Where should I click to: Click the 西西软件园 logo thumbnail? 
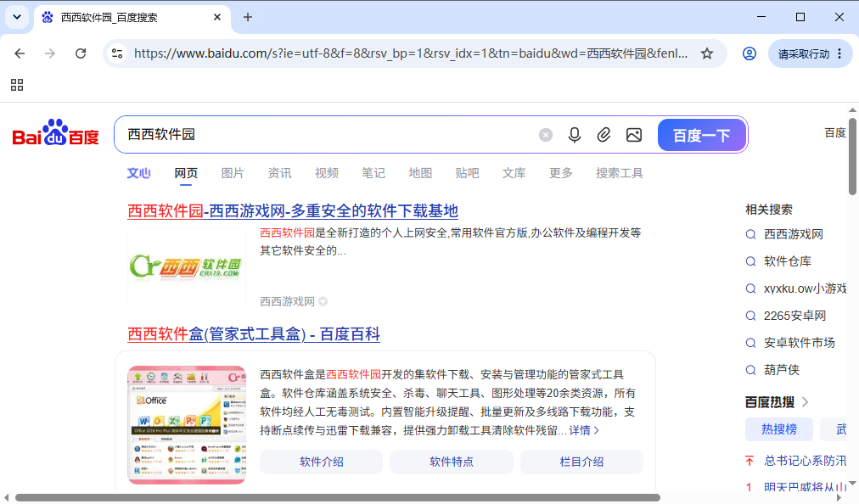click(x=186, y=267)
